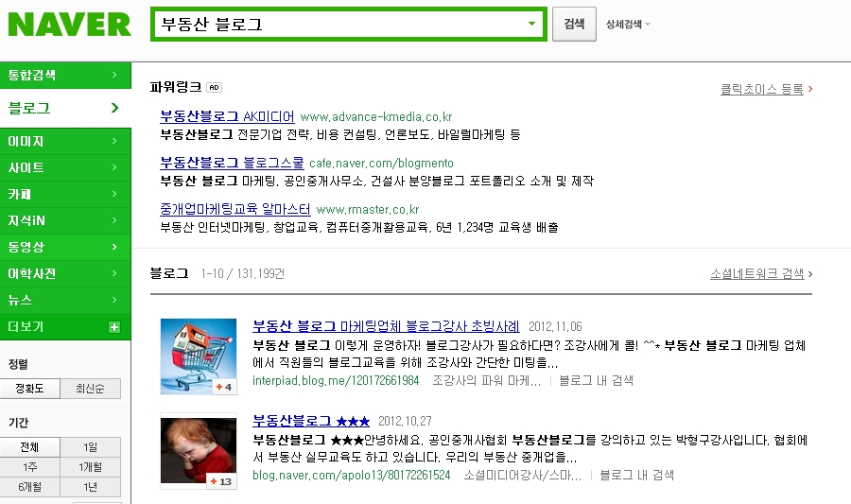Sort results by 최신순
851x504 pixels.
pyautogui.click(x=90, y=389)
